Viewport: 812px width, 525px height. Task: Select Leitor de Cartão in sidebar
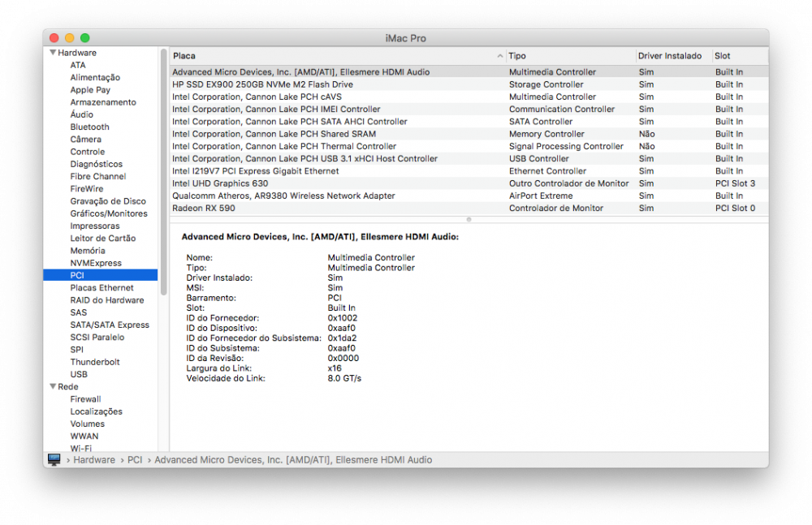(102, 239)
